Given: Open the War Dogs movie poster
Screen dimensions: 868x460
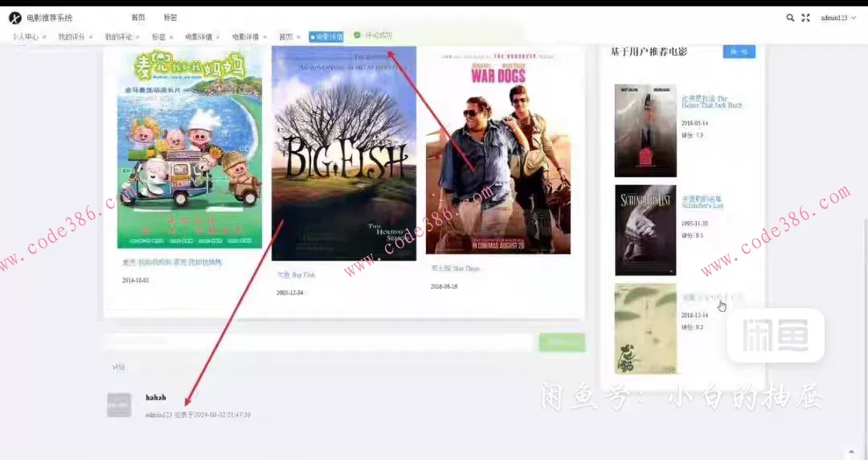Looking at the screenshot, I should coord(498,152).
